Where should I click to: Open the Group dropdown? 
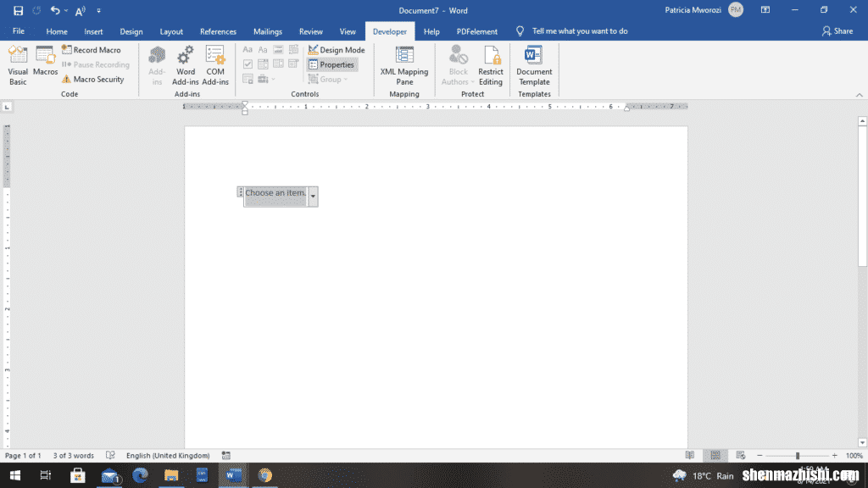coord(328,79)
